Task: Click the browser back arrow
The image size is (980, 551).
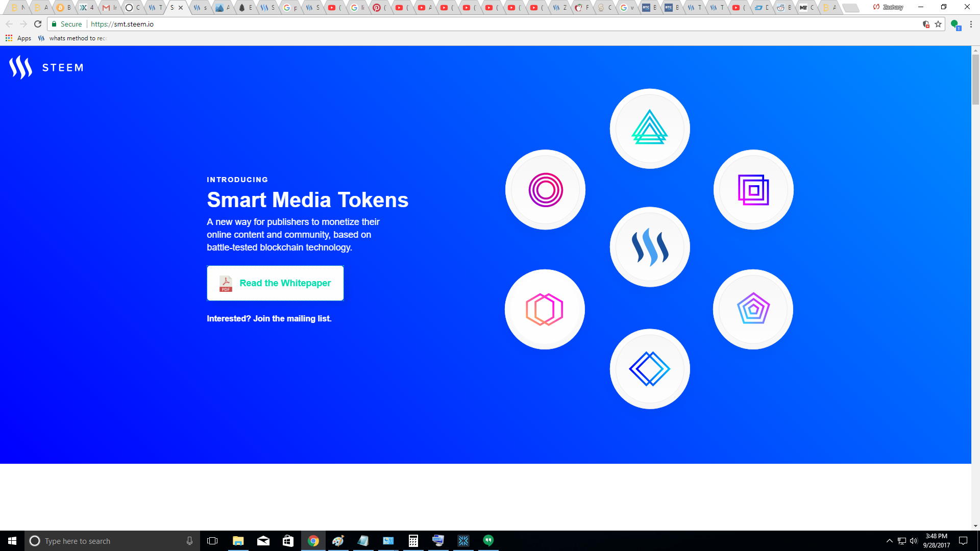Action: [x=9, y=24]
